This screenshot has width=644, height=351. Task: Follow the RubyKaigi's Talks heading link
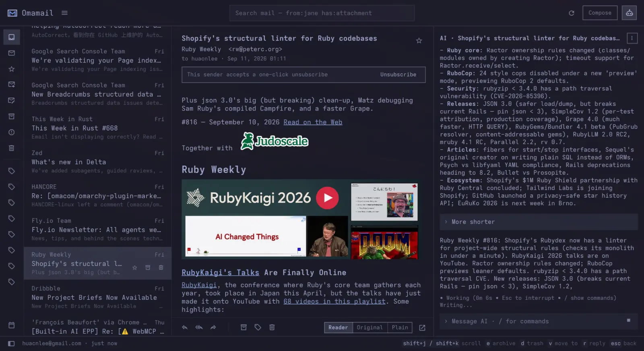pyautogui.click(x=220, y=273)
